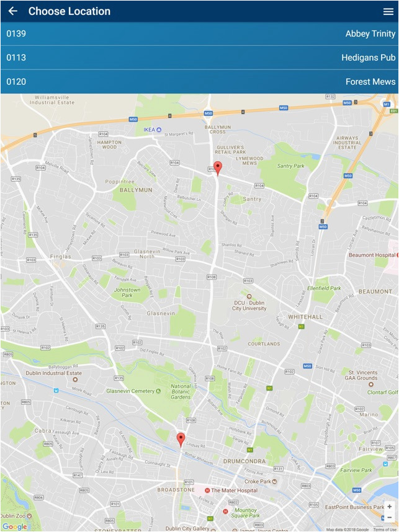Click the WHITEHALL district label
Image resolution: width=399 pixels, height=532 pixels.
click(x=305, y=317)
